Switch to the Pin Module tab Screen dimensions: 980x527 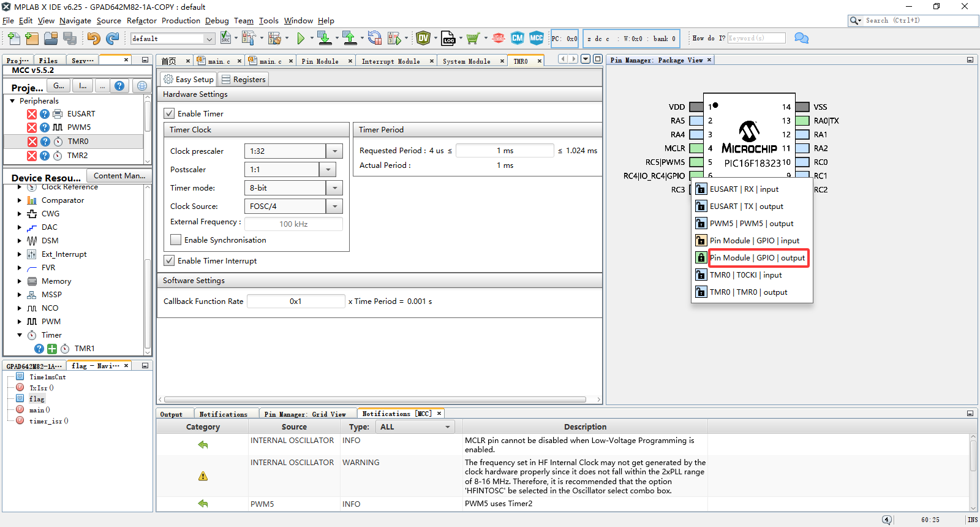[x=320, y=61]
